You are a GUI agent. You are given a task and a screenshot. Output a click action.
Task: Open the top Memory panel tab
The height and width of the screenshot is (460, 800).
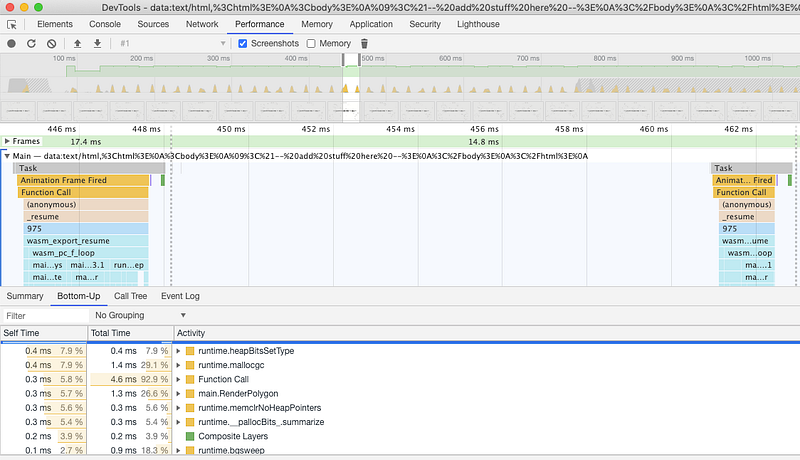[x=317, y=24]
